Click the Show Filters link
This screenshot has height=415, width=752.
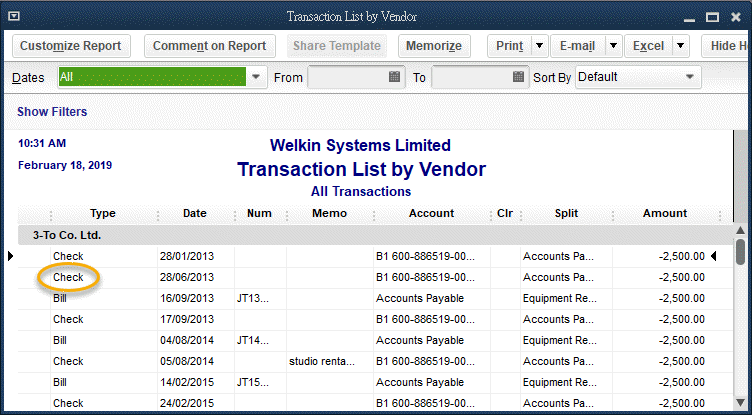[52, 112]
